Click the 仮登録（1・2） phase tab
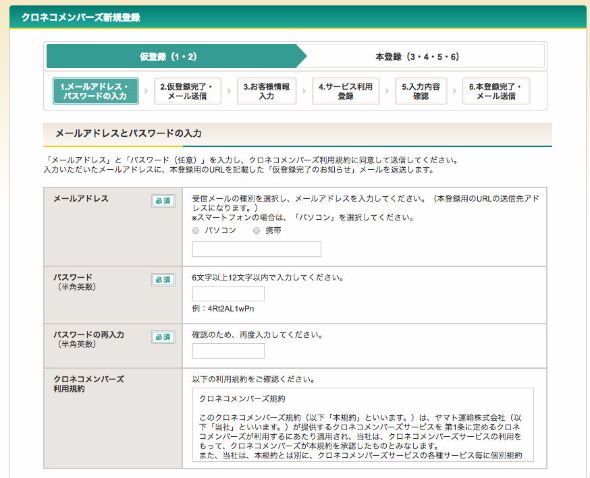590x478 pixels. click(176, 56)
